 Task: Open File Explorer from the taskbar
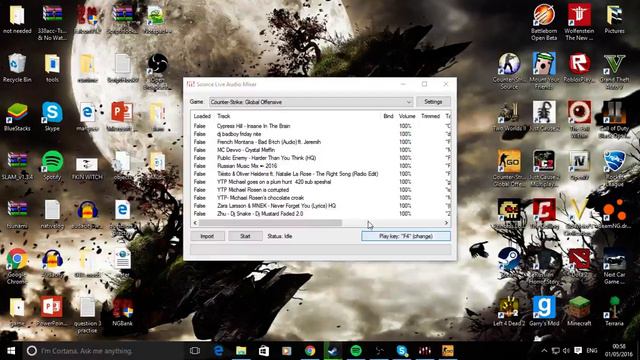tap(241, 351)
